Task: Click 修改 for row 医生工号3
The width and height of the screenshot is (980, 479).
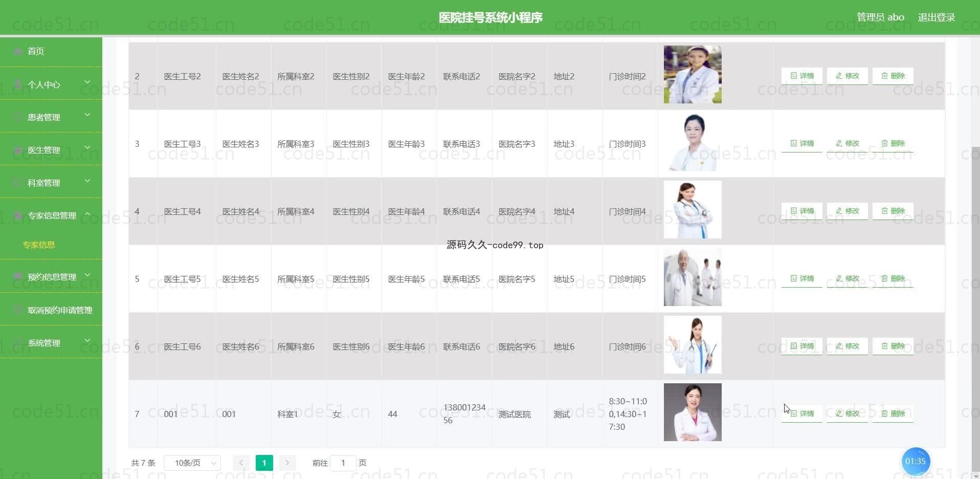Action: coord(847,143)
